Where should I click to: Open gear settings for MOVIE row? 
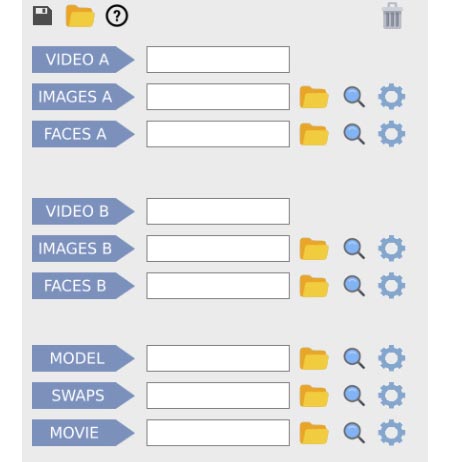click(x=392, y=433)
